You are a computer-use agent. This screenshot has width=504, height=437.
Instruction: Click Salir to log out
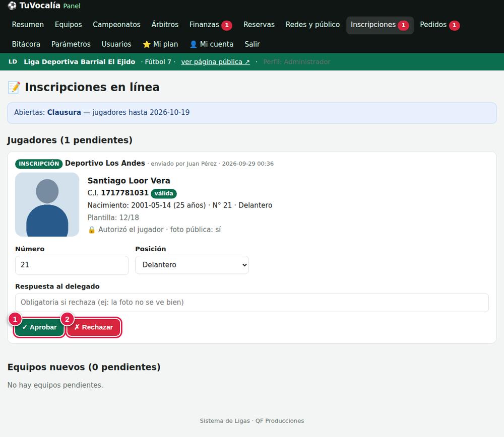[x=252, y=44]
